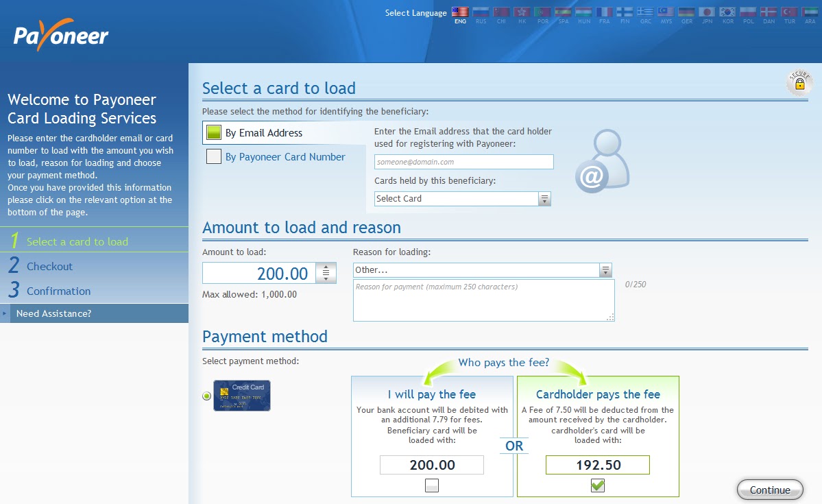Select the ARA flag for Arabic
The width and height of the screenshot is (822, 504).
click(810, 12)
